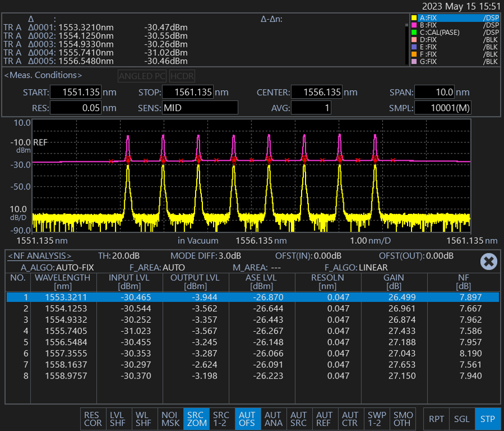Open the SENS sensitivity field showing MID

pyautogui.click(x=200, y=108)
